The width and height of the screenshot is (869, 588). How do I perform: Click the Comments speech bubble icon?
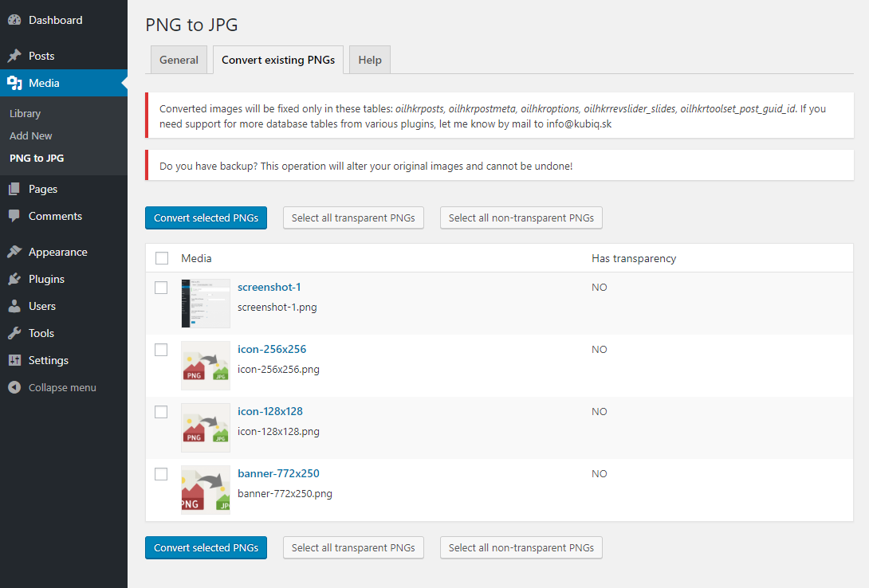tap(14, 217)
